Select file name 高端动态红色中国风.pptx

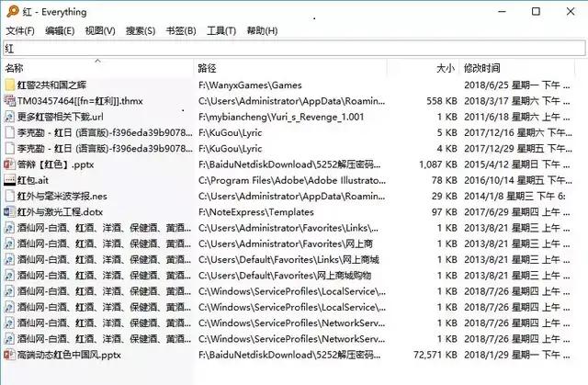[69, 355]
